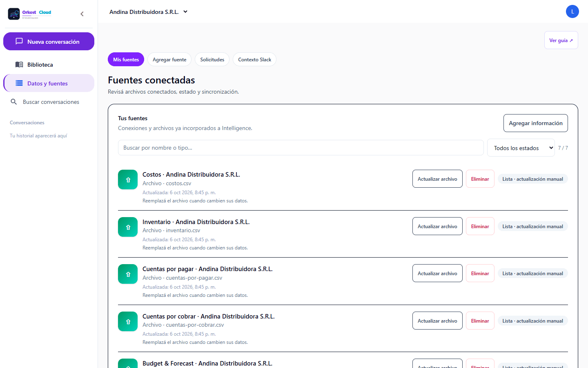Start a new chat with Nueva conversación

[49, 41]
